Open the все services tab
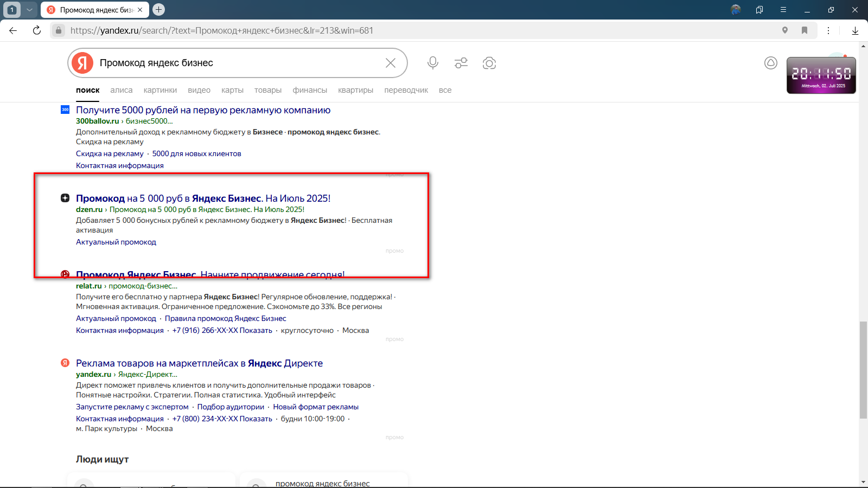Viewport: 868px width, 488px height. 445,90
